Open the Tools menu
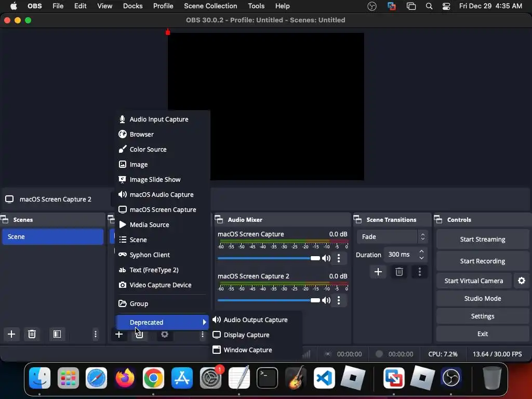Viewport: 532px width, 399px height. pyautogui.click(x=256, y=6)
